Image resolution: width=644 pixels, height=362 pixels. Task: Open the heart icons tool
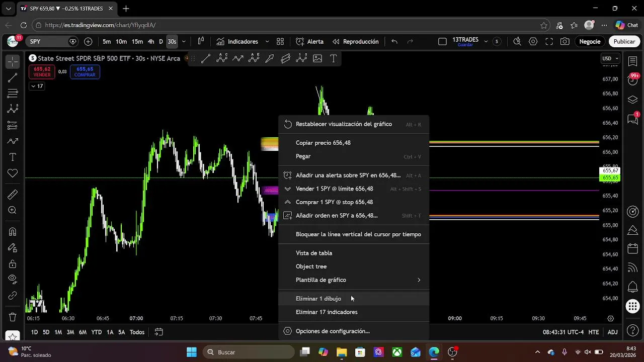point(13,173)
